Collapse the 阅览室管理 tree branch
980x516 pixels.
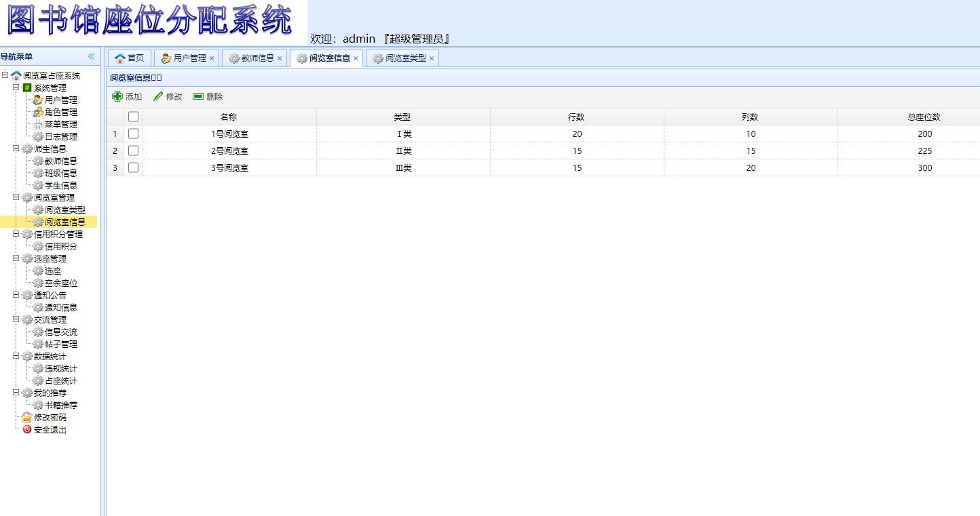[14, 197]
